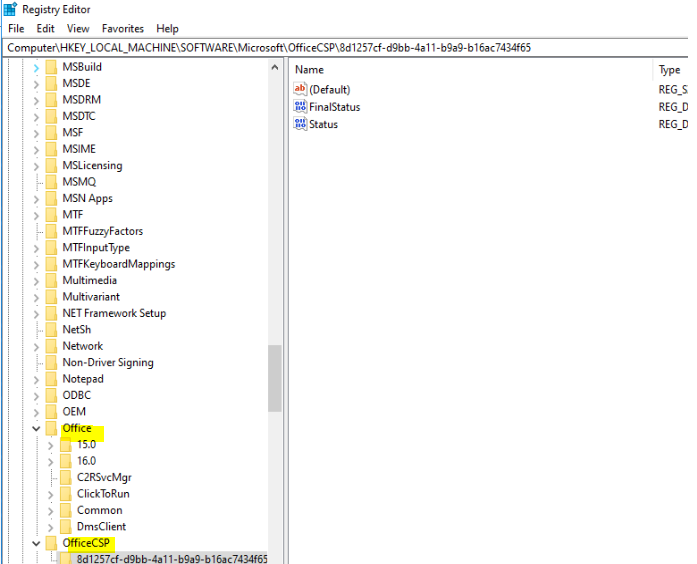Select the MSLicensing key label
Screen dimensions: 697x564
[x=92, y=166]
